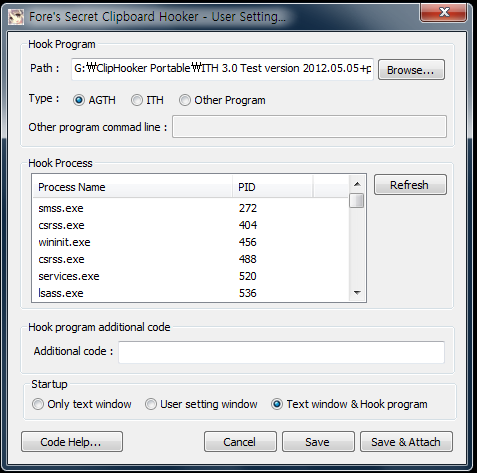Click PID value 272

click(248, 208)
